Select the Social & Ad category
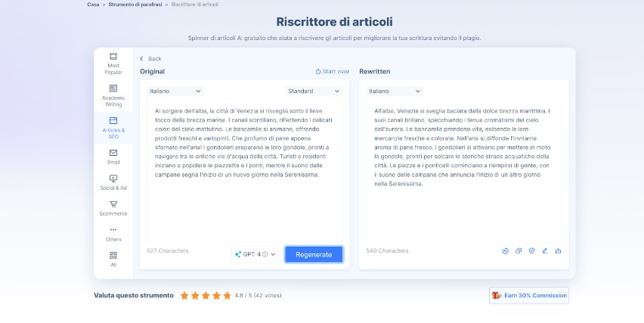Screen dimensions: 644x323 tap(113, 182)
